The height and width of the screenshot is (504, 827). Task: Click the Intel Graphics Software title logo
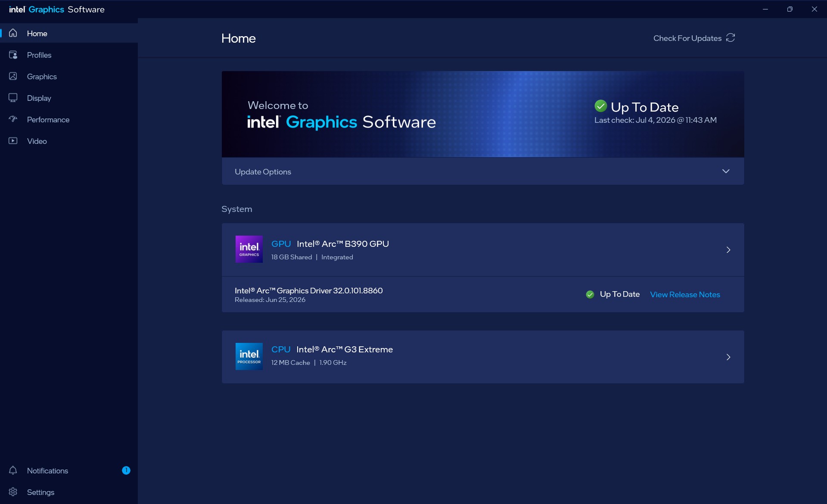57,9
